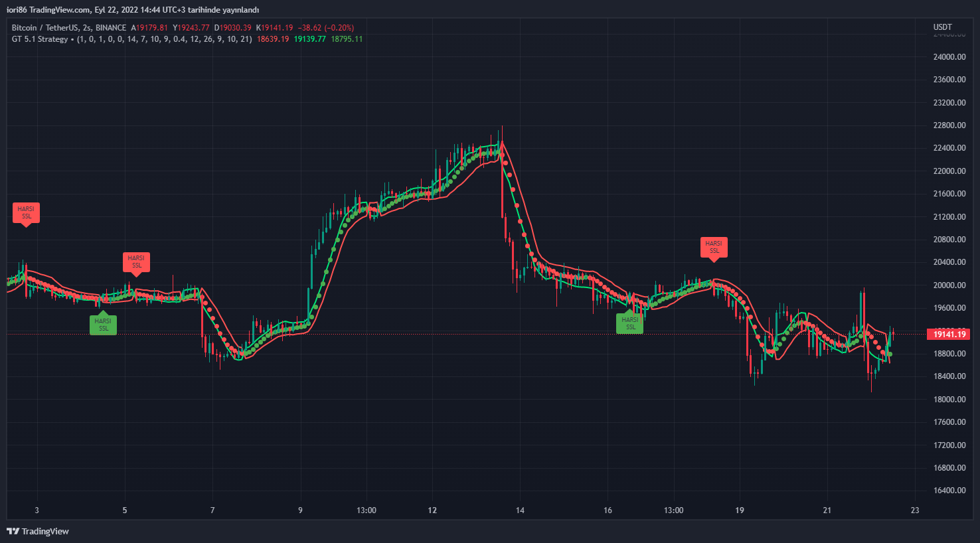Click the 21200.00 price axis label

pyautogui.click(x=949, y=217)
